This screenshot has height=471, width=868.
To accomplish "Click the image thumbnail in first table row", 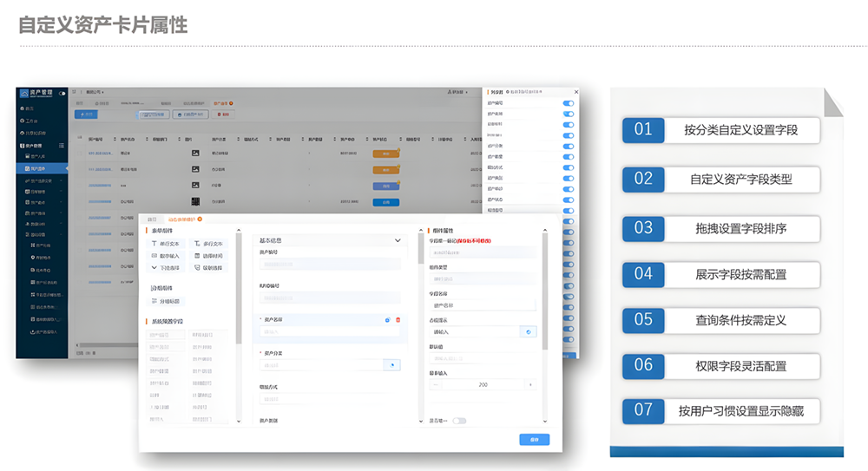I will (195, 154).
